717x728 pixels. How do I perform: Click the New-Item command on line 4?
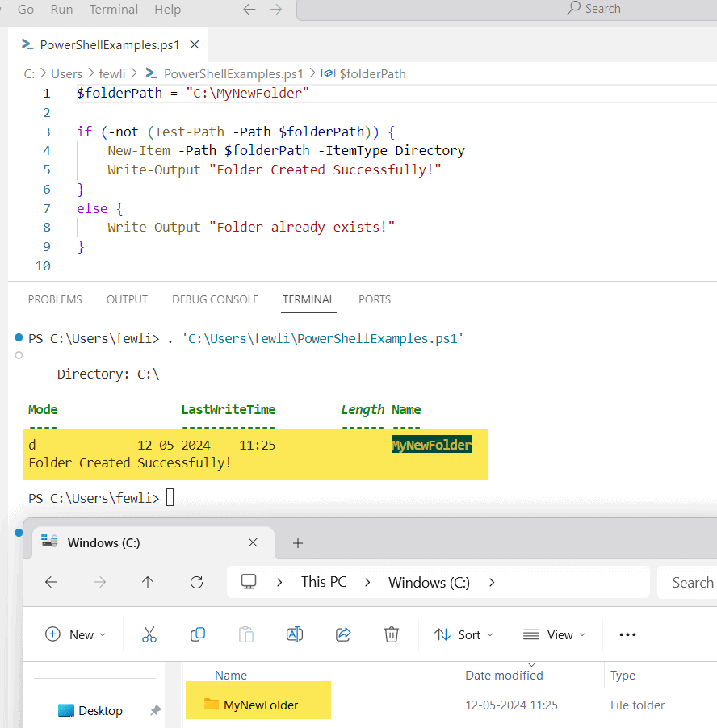(139, 150)
